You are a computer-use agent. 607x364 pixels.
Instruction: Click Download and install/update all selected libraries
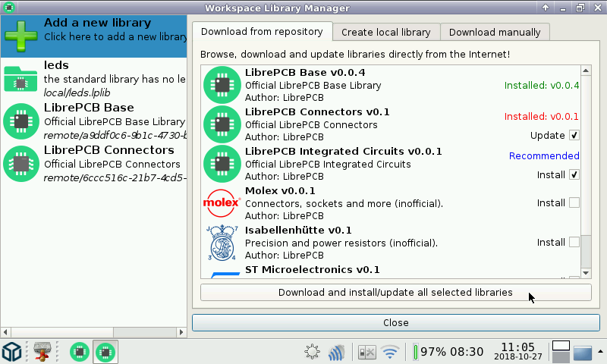[x=395, y=293]
